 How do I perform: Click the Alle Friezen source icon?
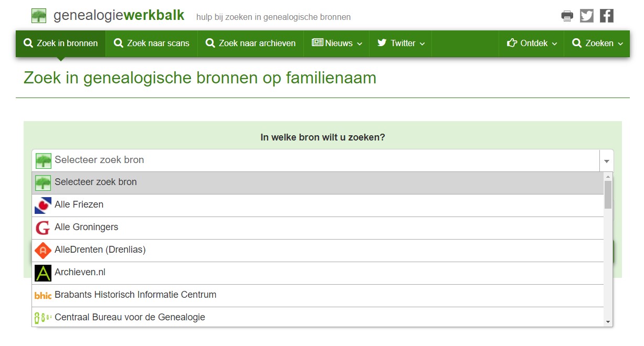43,205
